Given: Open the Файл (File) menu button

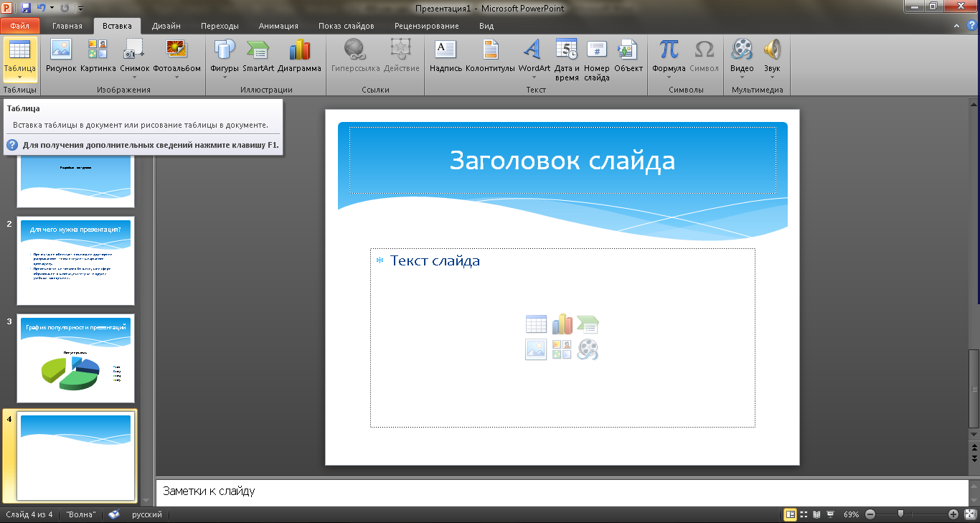Looking at the screenshot, I should point(19,26).
